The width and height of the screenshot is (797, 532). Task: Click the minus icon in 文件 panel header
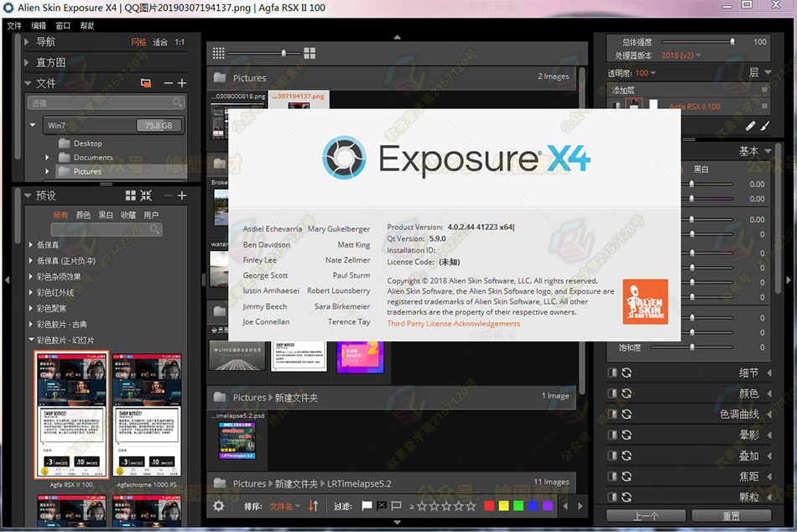[x=169, y=83]
